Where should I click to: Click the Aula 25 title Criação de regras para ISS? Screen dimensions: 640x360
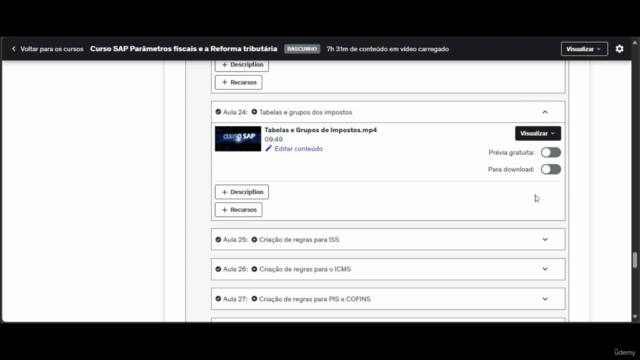click(x=299, y=240)
